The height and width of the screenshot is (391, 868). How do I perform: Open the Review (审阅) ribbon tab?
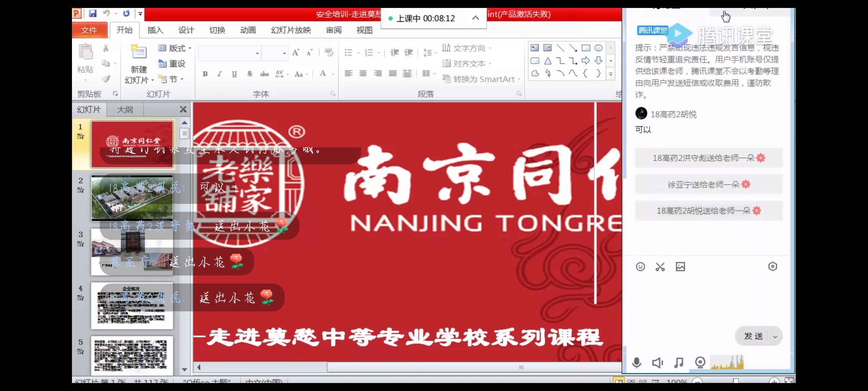click(333, 30)
